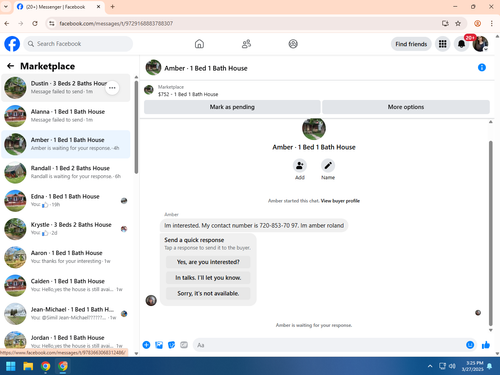This screenshot has width=500, height=375.
Task: Open the More options button
Action: [x=406, y=107]
